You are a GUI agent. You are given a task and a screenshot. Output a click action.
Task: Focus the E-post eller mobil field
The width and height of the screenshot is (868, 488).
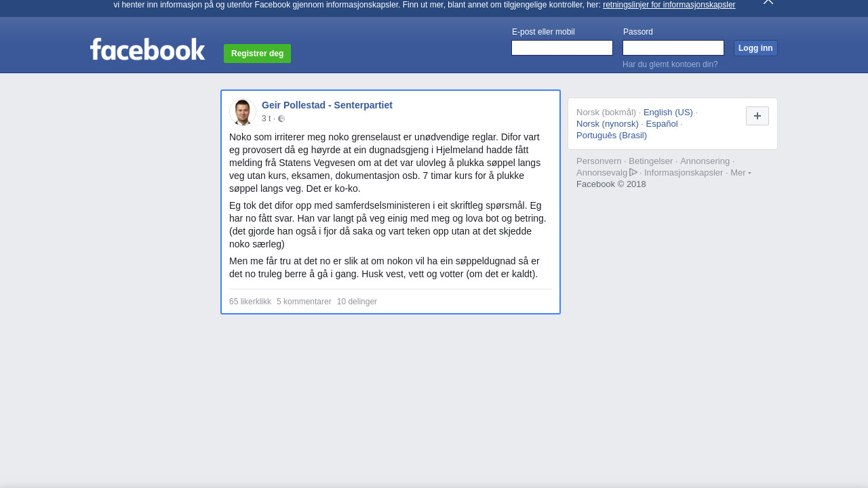coord(562,48)
